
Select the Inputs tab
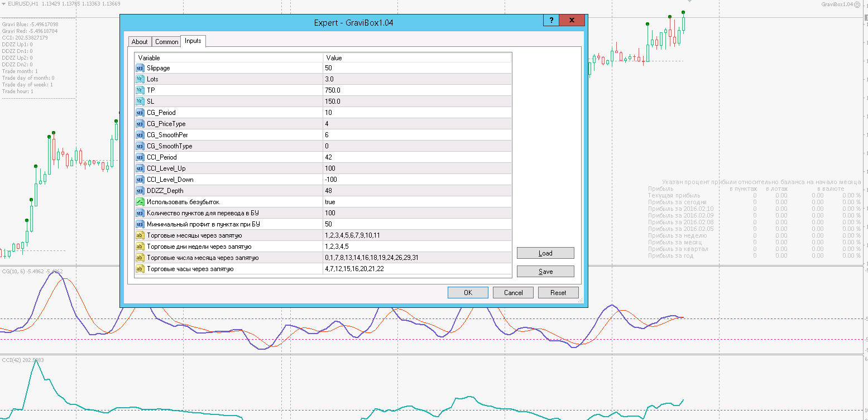click(x=193, y=41)
